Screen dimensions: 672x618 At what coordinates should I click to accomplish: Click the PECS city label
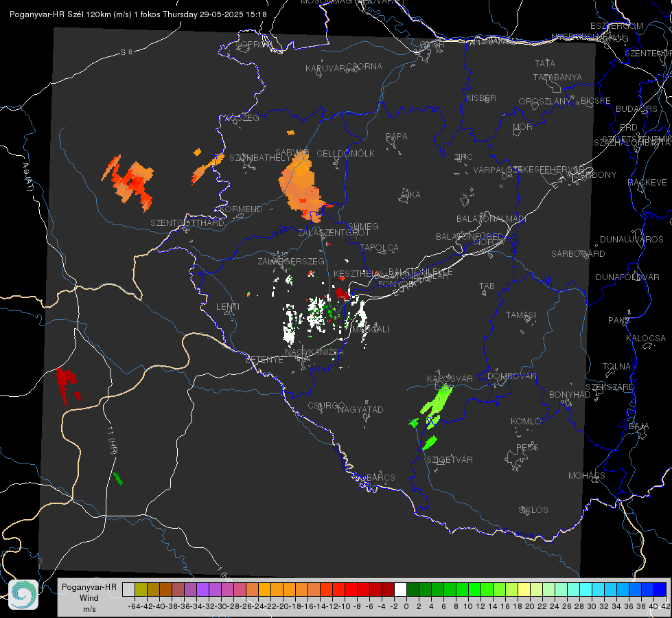click(526, 447)
